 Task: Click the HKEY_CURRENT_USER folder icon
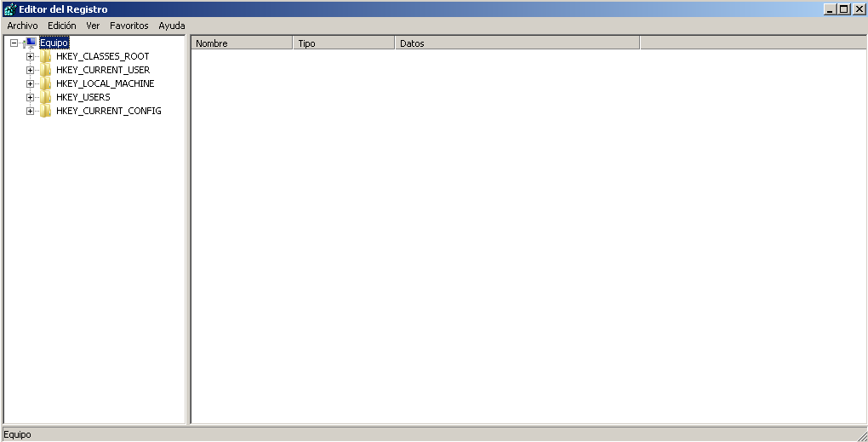click(x=46, y=70)
